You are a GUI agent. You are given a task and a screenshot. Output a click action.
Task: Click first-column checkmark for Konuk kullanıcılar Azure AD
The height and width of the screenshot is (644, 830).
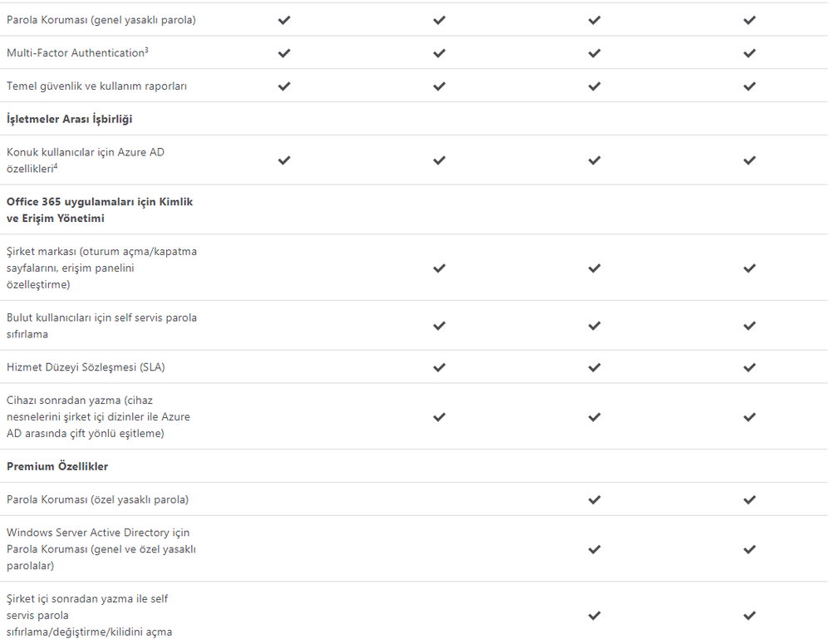[284, 160]
